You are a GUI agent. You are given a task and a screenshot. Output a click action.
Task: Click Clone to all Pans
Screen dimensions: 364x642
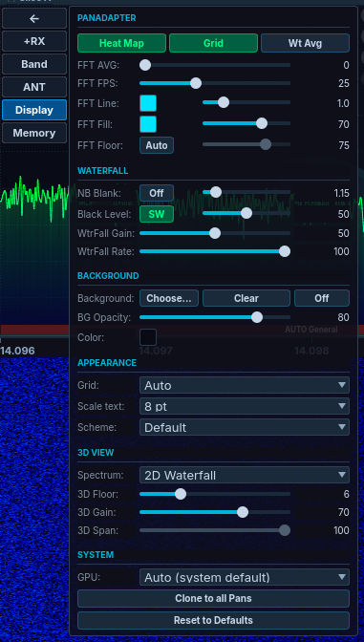(213, 599)
